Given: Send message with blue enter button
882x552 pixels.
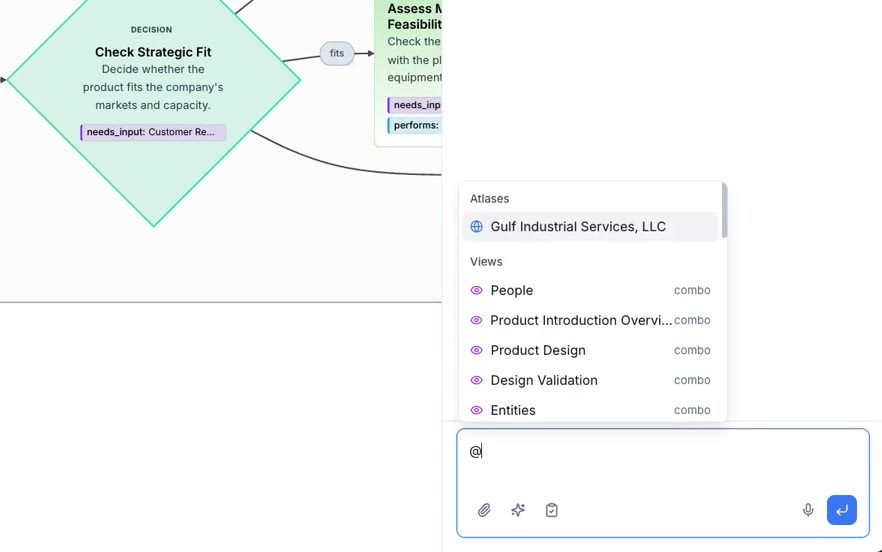Looking at the screenshot, I should pos(842,510).
